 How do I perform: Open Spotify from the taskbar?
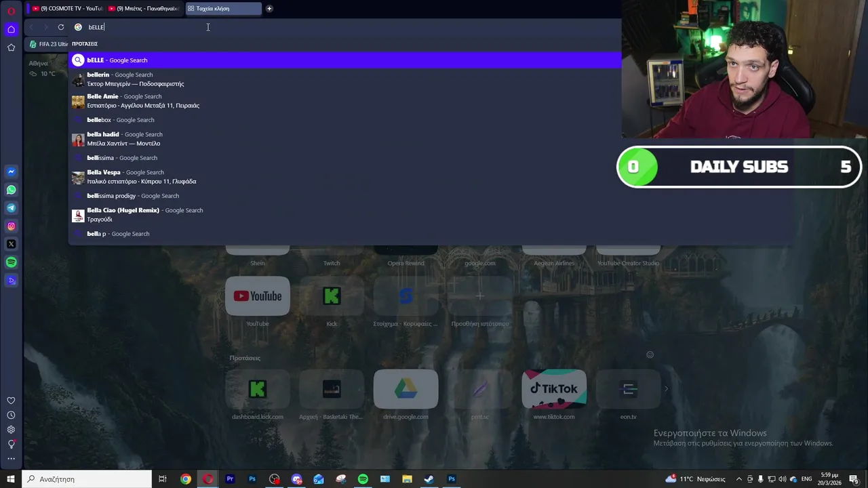[363, 479]
